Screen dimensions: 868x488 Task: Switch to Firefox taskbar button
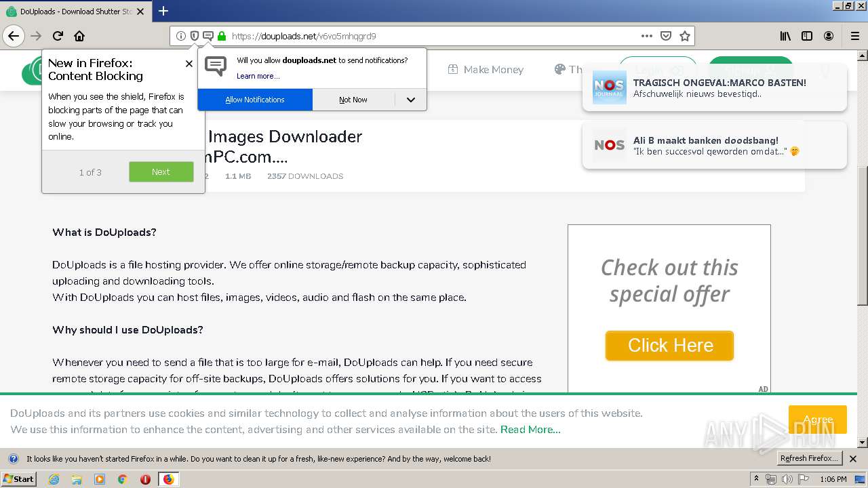(x=168, y=479)
